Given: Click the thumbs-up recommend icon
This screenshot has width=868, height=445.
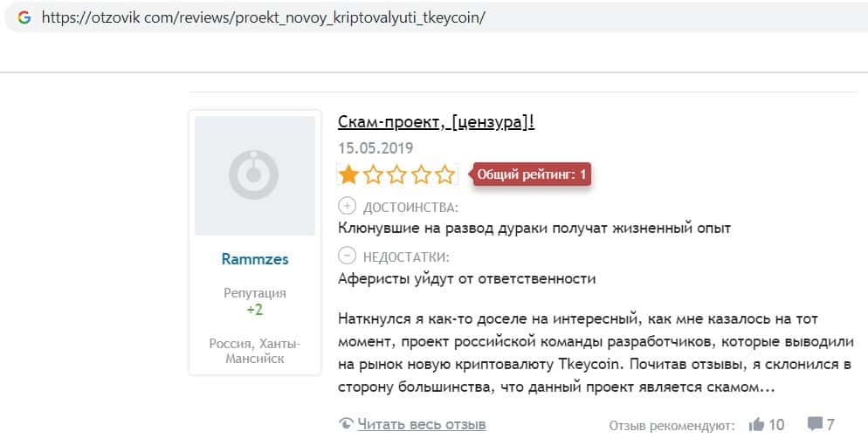Looking at the screenshot, I should click(756, 424).
